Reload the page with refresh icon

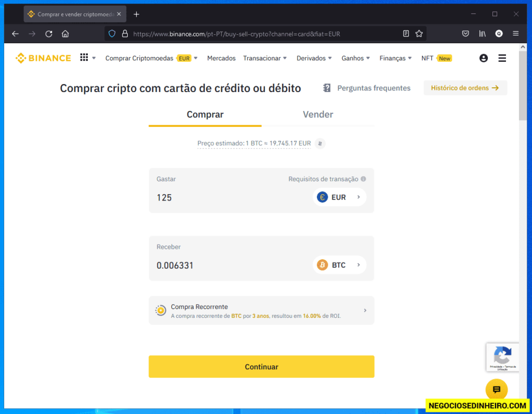(48, 34)
